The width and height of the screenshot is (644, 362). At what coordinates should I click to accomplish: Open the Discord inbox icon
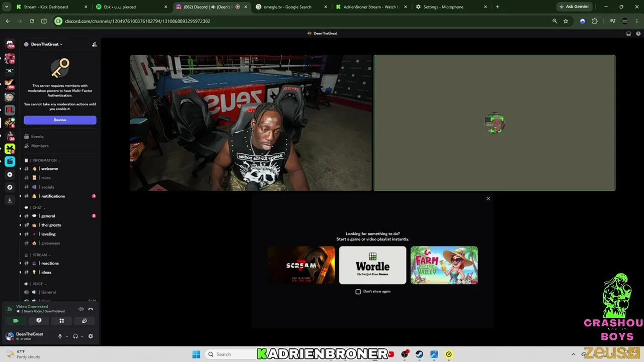click(x=628, y=34)
